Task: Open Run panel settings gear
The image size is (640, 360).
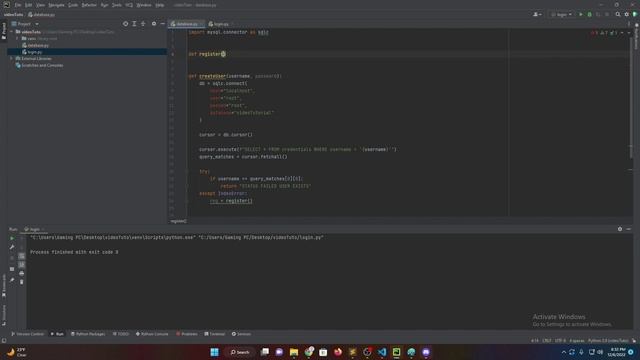Action: point(620,229)
